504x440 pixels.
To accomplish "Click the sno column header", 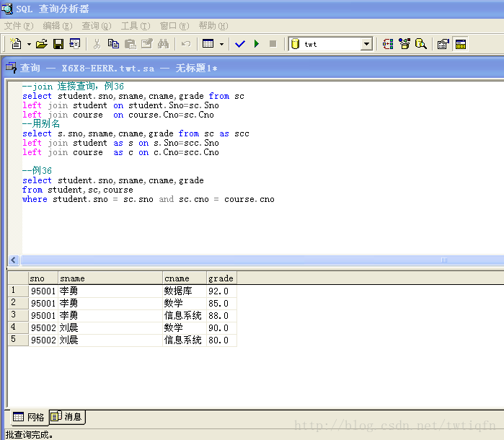I will (43, 278).
